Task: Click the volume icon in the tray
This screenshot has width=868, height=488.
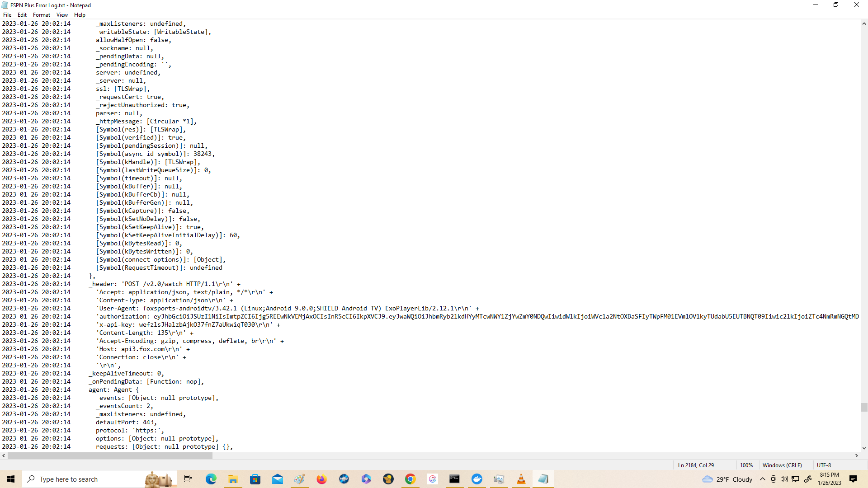Action: click(784, 479)
